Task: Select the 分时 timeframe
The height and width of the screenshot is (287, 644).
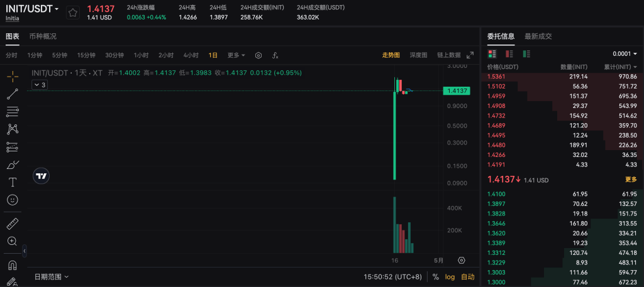Action: tap(11, 55)
